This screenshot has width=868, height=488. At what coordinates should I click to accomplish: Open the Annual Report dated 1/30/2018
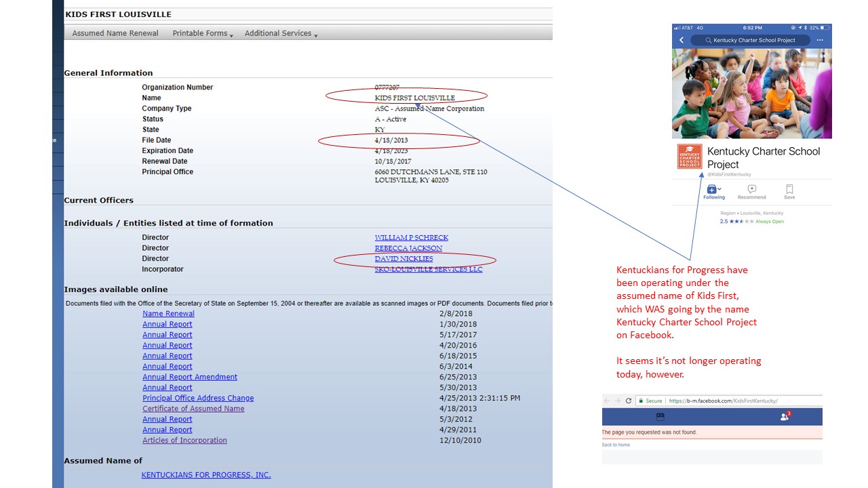pos(167,324)
